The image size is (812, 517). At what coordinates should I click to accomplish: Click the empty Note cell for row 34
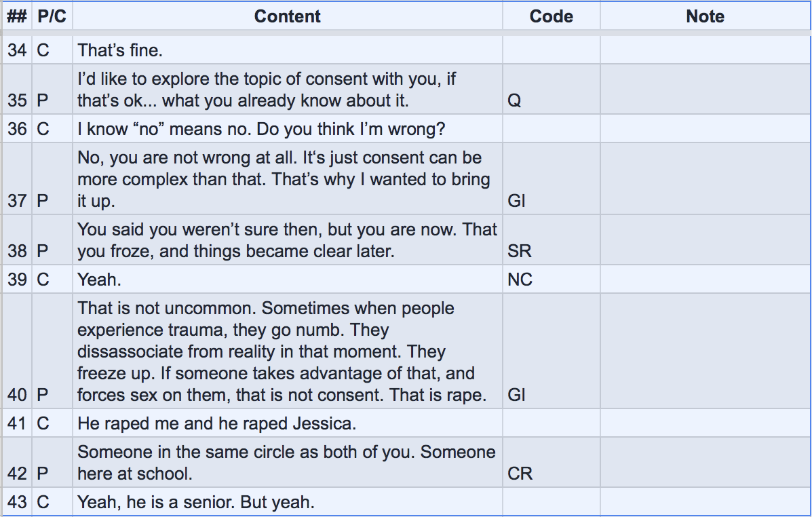point(705,50)
